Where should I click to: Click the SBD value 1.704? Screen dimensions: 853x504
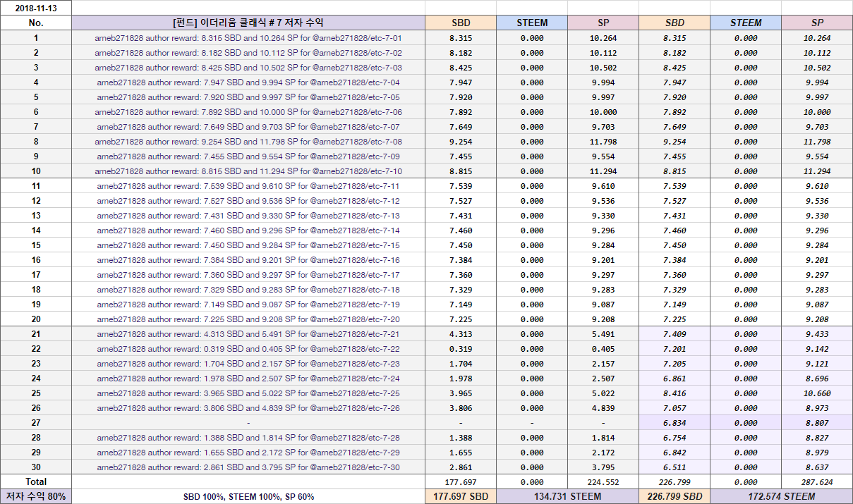(461, 364)
